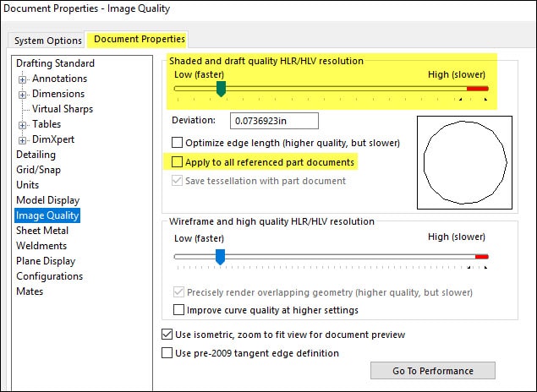Check Apply to all referenced part documents
The width and height of the screenshot is (537, 392).
177,162
